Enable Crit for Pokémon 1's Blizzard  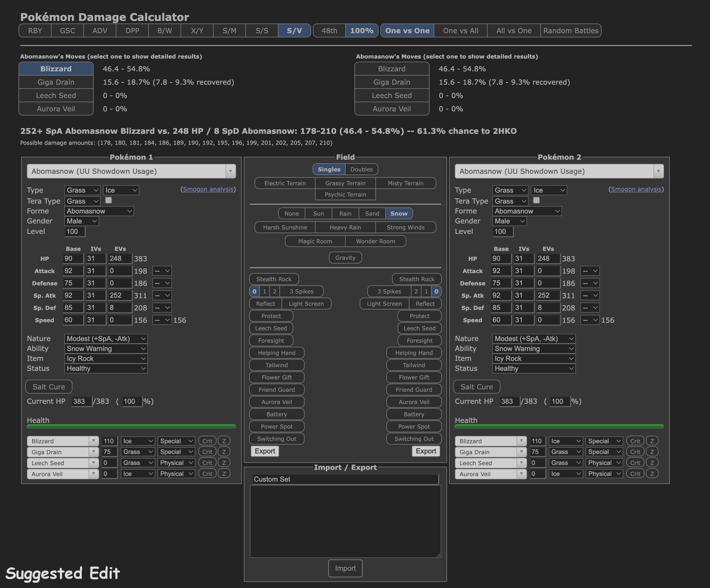coord(207,441)
